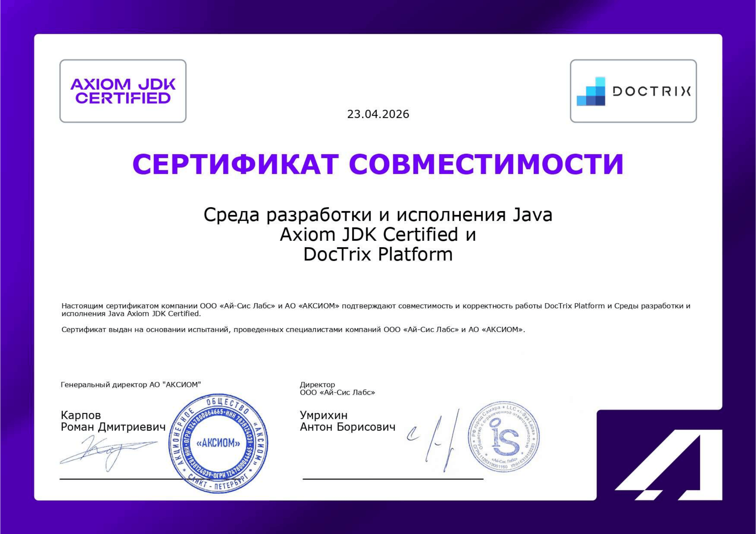This screenshot has width=756, height=534.
Task: Click the 'Директор ООО «Ай-Сис Лабс»' label
Action: point(337,389)
